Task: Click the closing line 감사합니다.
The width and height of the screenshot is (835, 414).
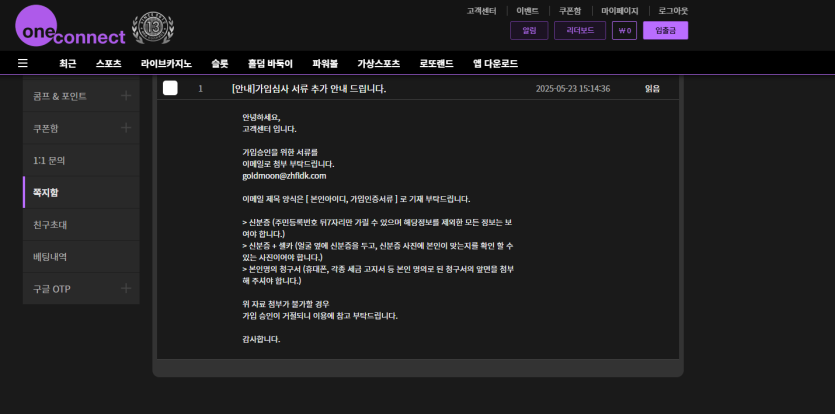Action: point(261,339)
